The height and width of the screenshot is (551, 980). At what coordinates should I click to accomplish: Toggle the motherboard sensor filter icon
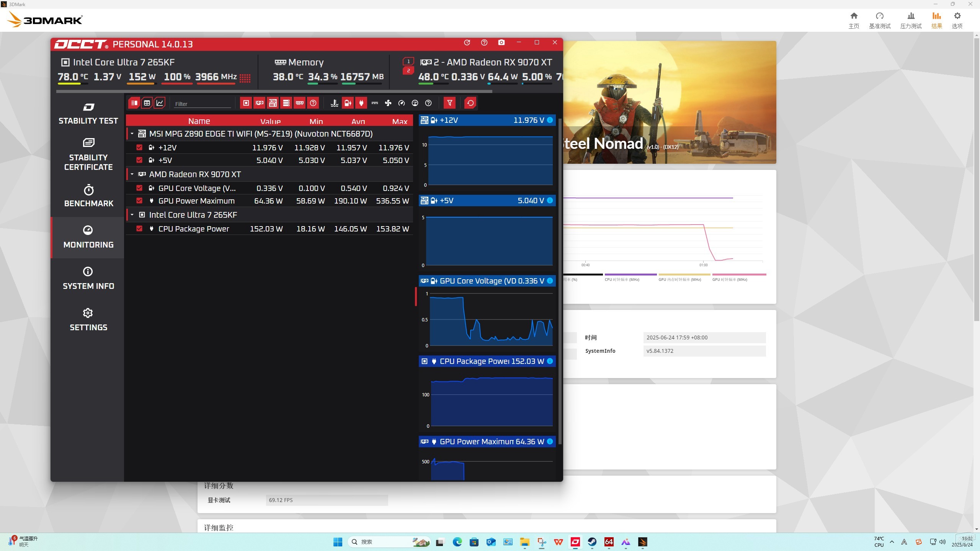pos(273,103)
